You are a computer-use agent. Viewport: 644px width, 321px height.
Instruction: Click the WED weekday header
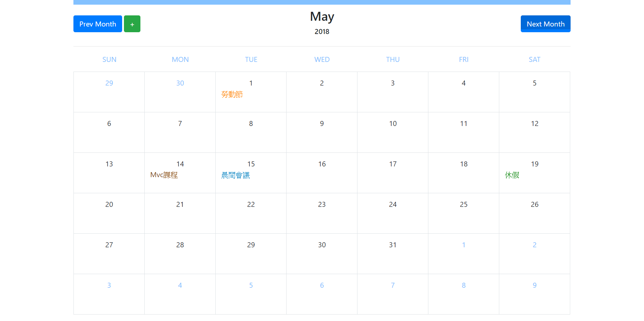(x=322, y=59)
